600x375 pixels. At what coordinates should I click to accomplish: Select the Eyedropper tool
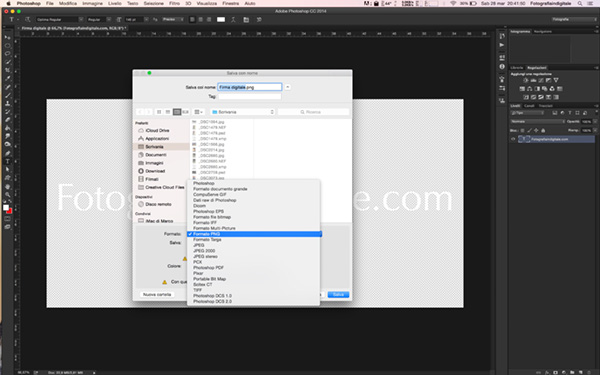pyautogui.click(x=8, y=78)
